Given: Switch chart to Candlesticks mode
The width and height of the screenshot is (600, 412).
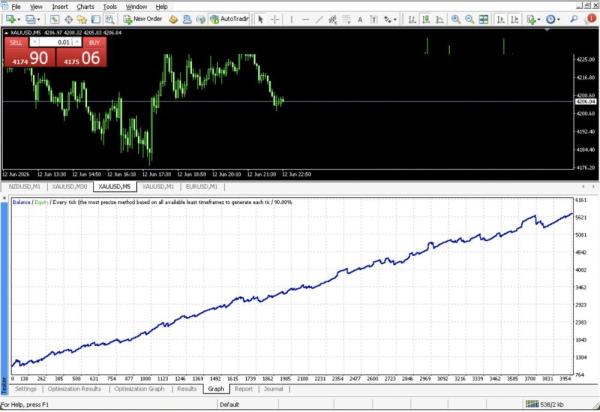Looking at the screenshot, I should [426, 19].
